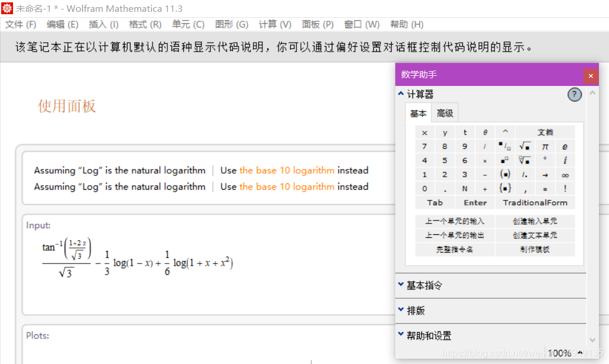Open the 计算 (V) menu
The height and width of the screenshot is (364, 609).
point(275,24)
